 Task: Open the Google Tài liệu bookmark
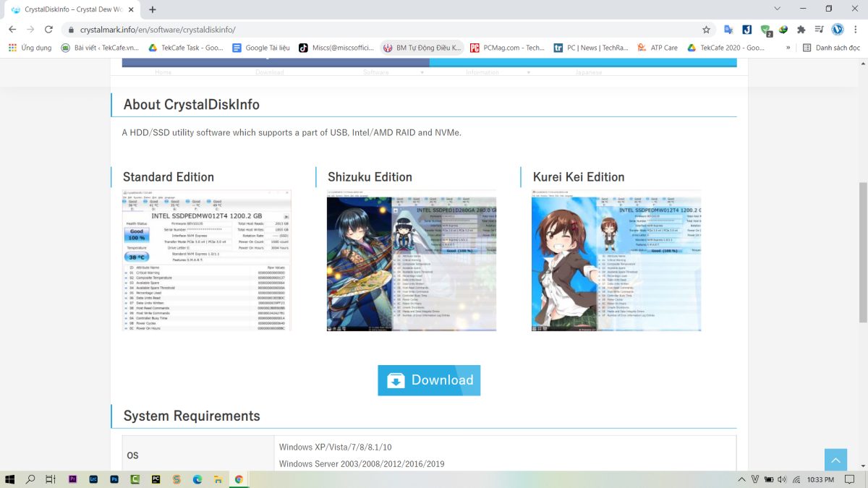[x=261, y=48]
